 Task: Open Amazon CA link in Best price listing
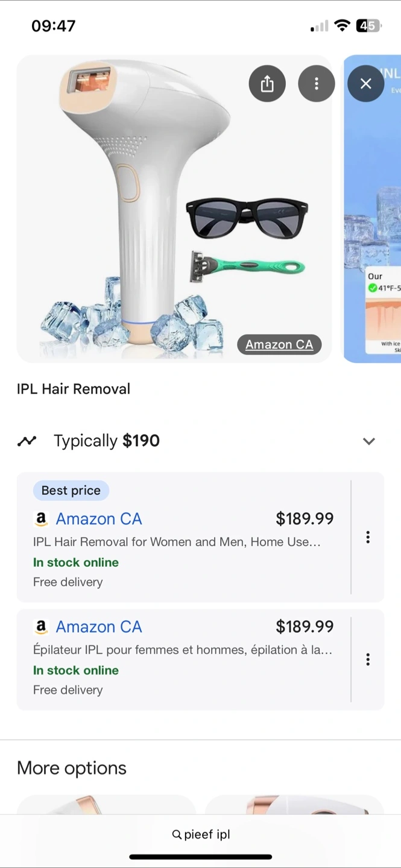click(x=99, y=519)
